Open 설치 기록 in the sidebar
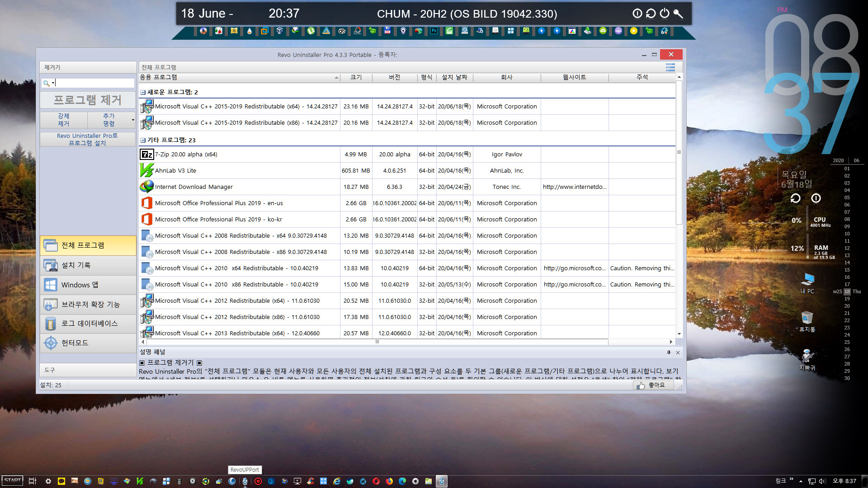Image resolution: width=868 pixels, height=488 pixels. tap(88, 265)
